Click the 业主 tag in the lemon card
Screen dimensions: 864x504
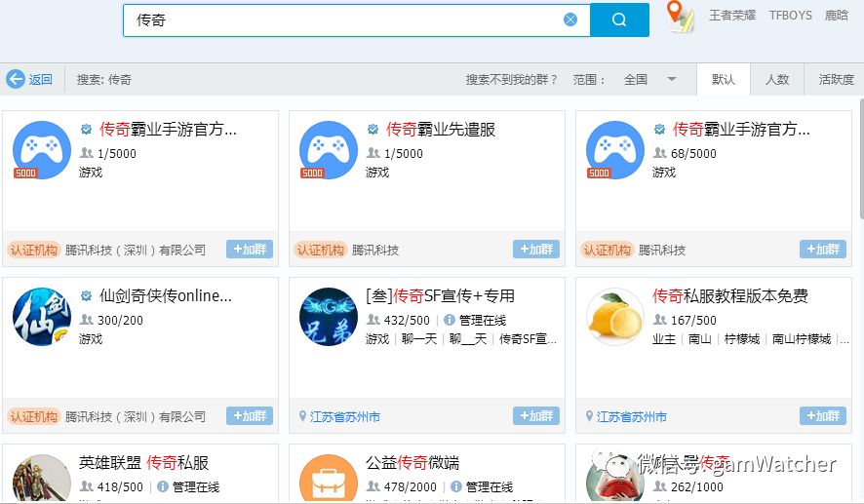click(x=664, y=338)
